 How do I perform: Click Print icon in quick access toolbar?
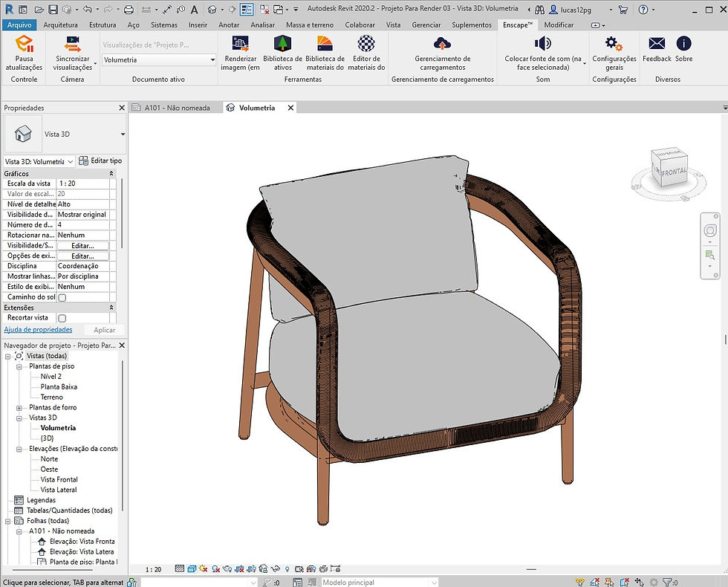[129, 9]
